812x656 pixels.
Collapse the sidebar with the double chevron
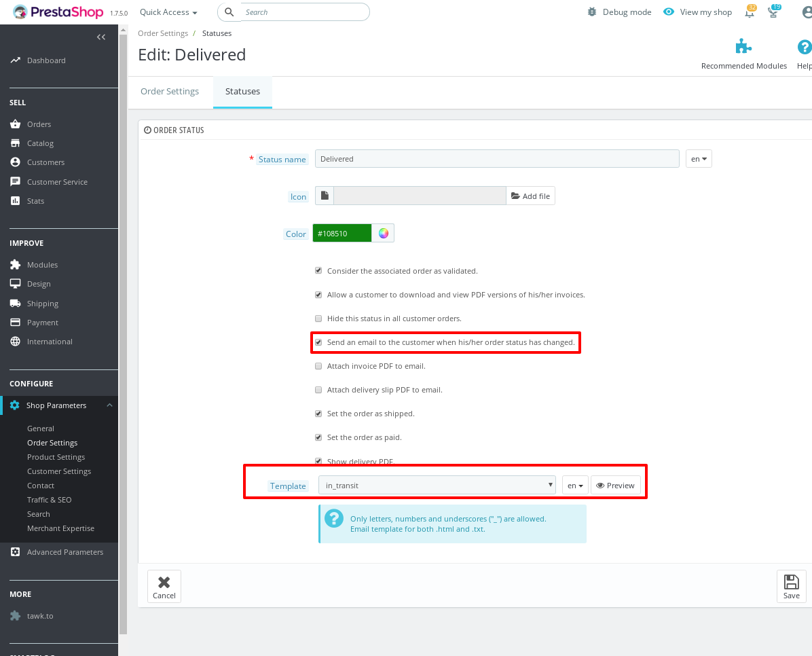coord(101,37)
